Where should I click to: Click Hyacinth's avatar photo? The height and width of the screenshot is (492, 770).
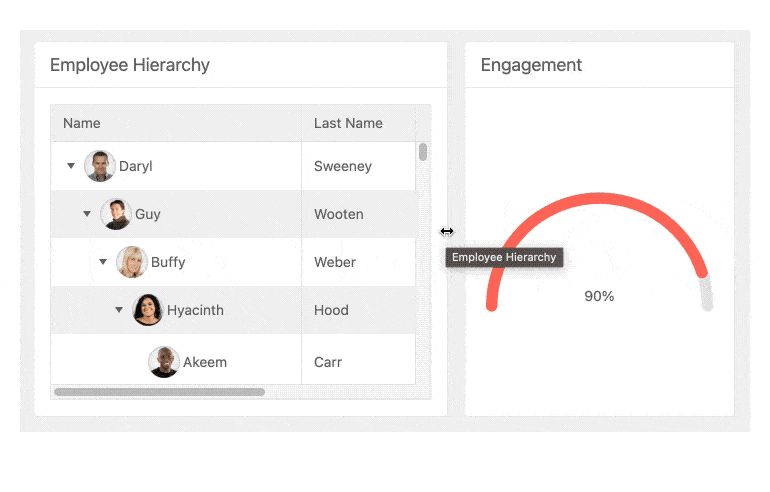tap(148, 310)
